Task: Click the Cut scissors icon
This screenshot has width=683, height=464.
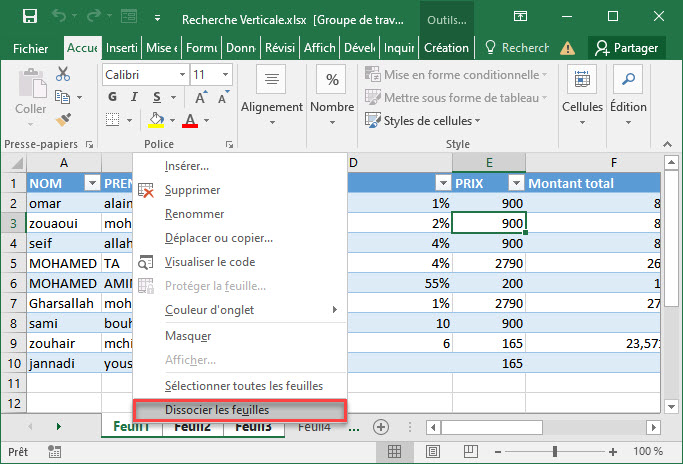Action: click(x=63, y=74)
